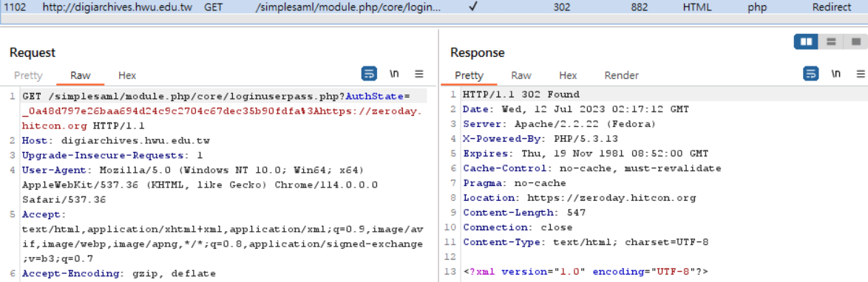Switch to Hex tab in Request
The width and height of the screenshot is (868, 282).
tap(127, 76)
